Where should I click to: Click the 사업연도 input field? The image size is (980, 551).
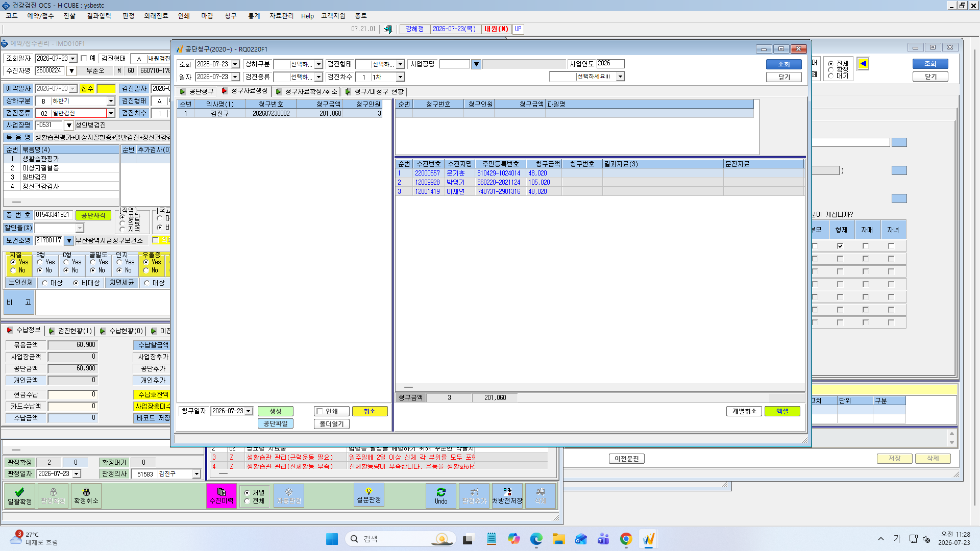[x=610, y=64]
